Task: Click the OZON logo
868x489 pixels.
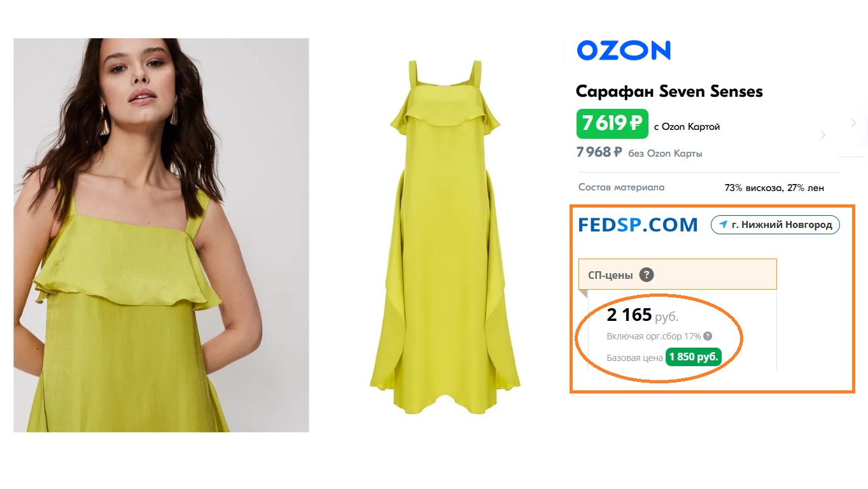Action: (624, 50)
